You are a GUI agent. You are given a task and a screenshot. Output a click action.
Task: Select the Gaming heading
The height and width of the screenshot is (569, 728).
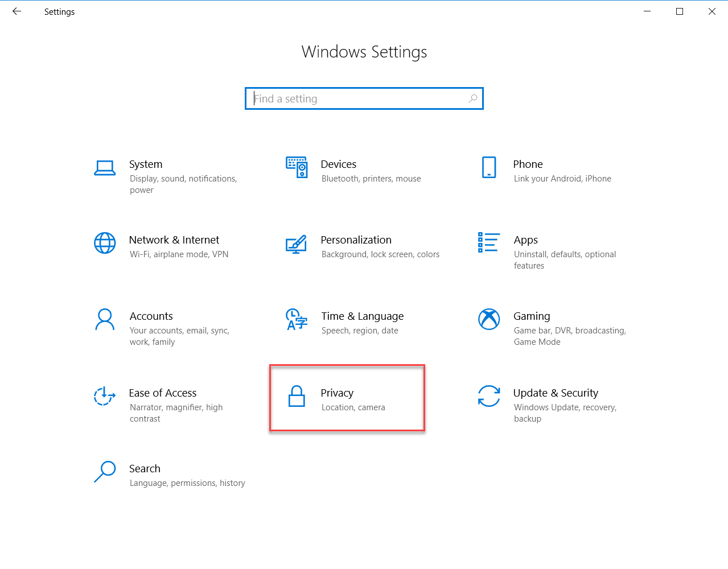click(532, 316)
